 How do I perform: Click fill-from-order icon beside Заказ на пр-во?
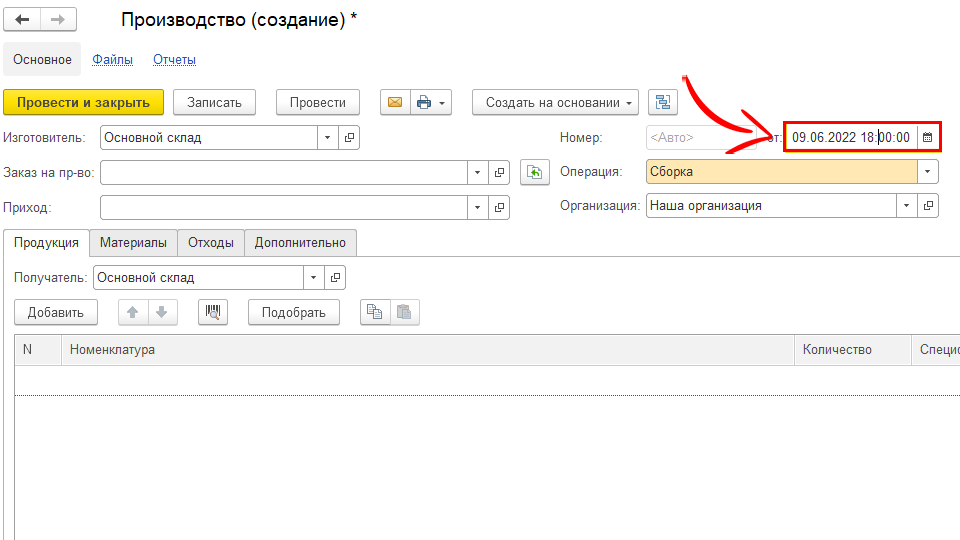point(536,173)
